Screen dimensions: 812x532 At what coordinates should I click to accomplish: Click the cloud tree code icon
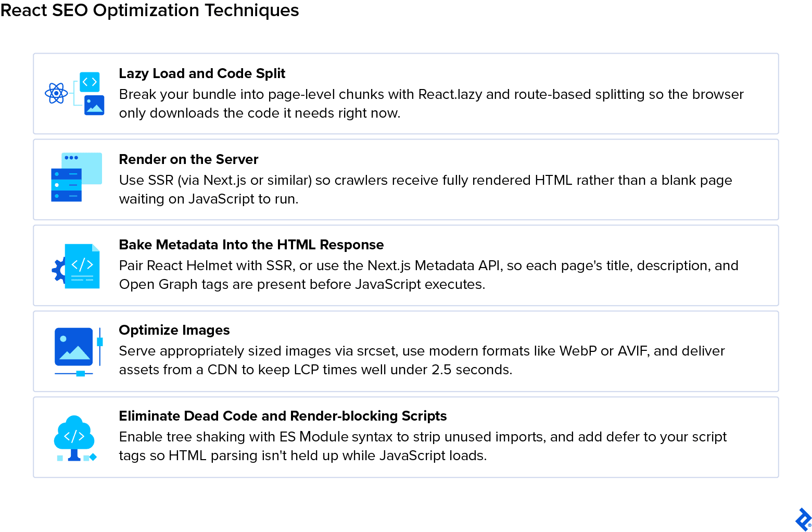click(x=75, y=438)
